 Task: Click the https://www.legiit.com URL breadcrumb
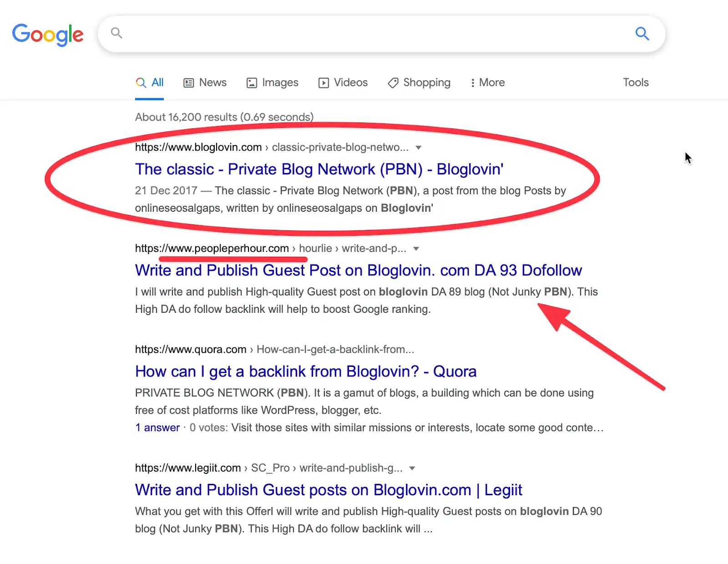(x=188, y=468)
